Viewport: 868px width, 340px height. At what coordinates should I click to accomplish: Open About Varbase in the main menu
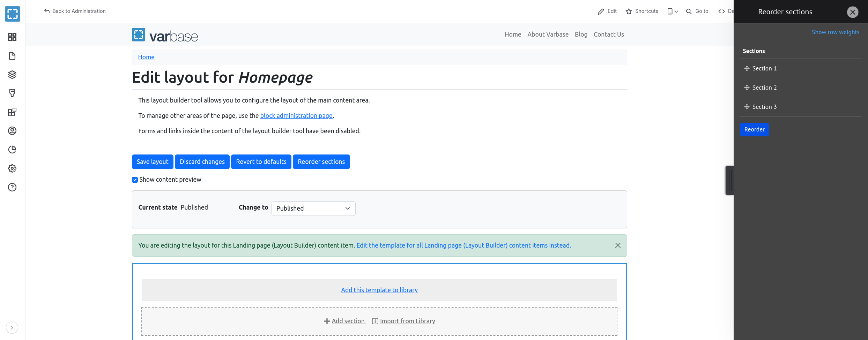point(548,35)
